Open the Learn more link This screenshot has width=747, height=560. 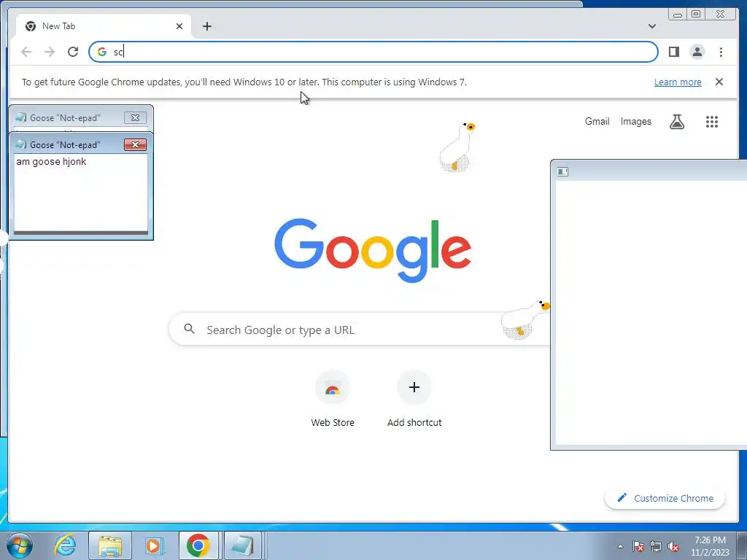pyautogui.click(x=678, y=82)
